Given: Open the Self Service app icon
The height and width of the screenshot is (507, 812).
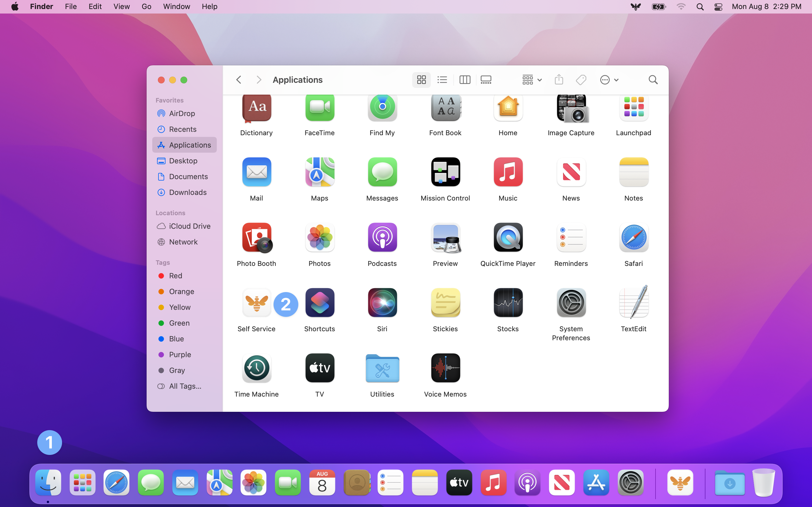Looking at the screenshot, I should tap(256, 303).
